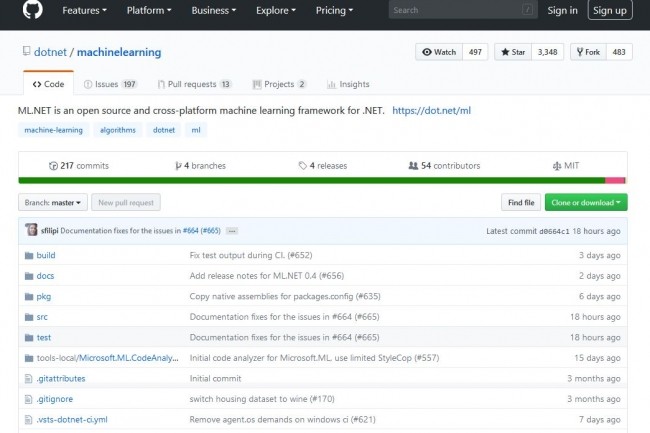Open the .gitignore file
650x433 pixels.
click(x=55, y=399)
